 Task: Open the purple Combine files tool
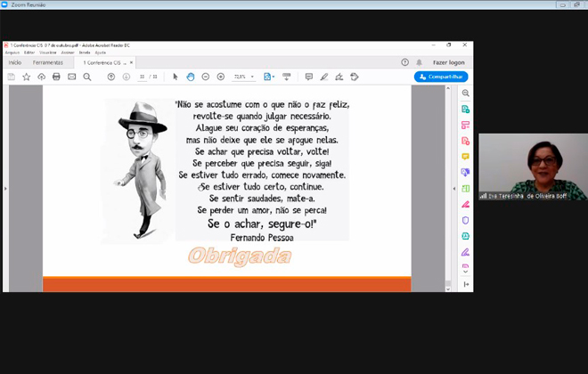[465, 173]
